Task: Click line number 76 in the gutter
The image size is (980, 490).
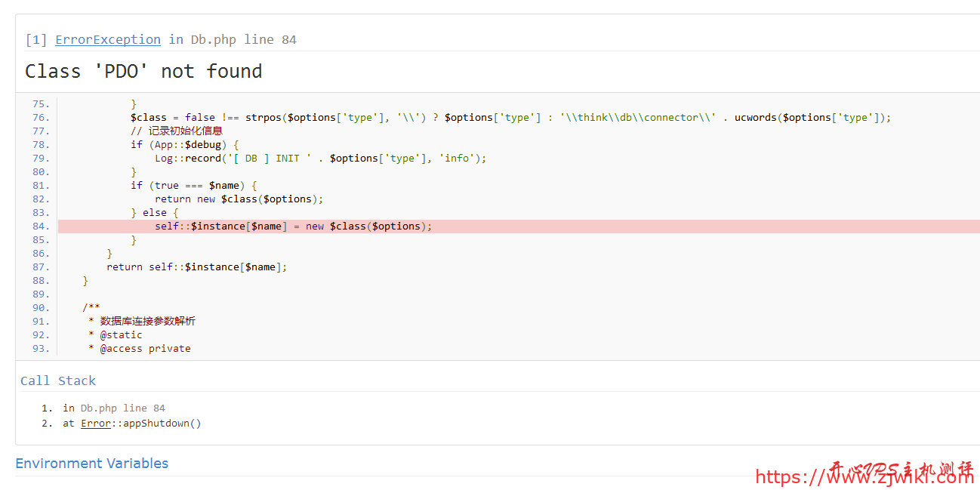Action: coord(41,118)
